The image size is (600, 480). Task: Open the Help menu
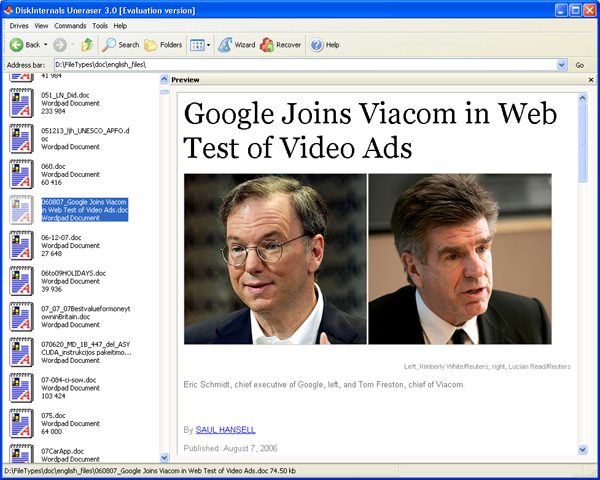[x=120, y=26]
